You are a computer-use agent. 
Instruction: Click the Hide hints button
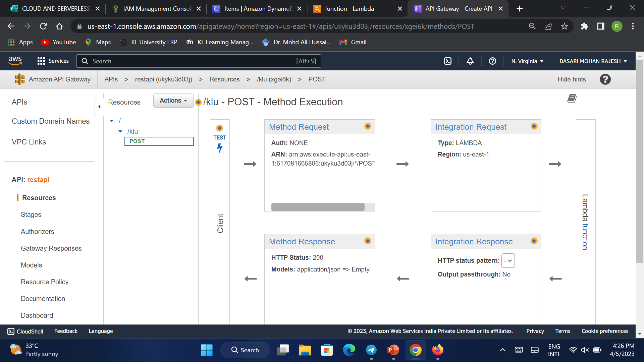click(x=572, y=79)
